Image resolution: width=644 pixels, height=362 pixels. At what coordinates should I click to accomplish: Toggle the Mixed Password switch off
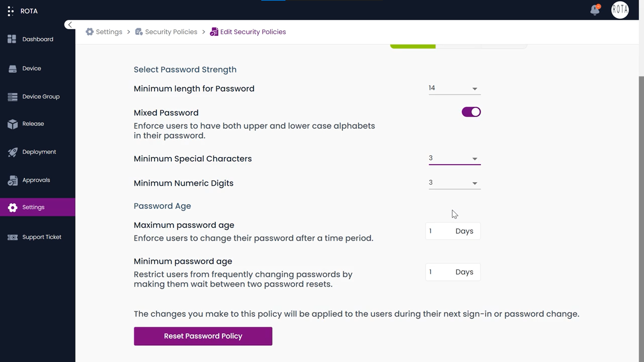(x=471, y=112)
